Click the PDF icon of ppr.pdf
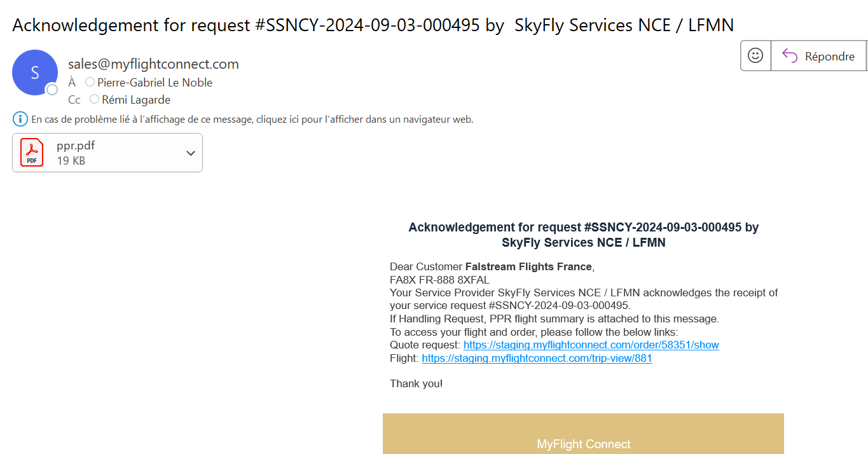868x454 pixels. click(32, 153)
